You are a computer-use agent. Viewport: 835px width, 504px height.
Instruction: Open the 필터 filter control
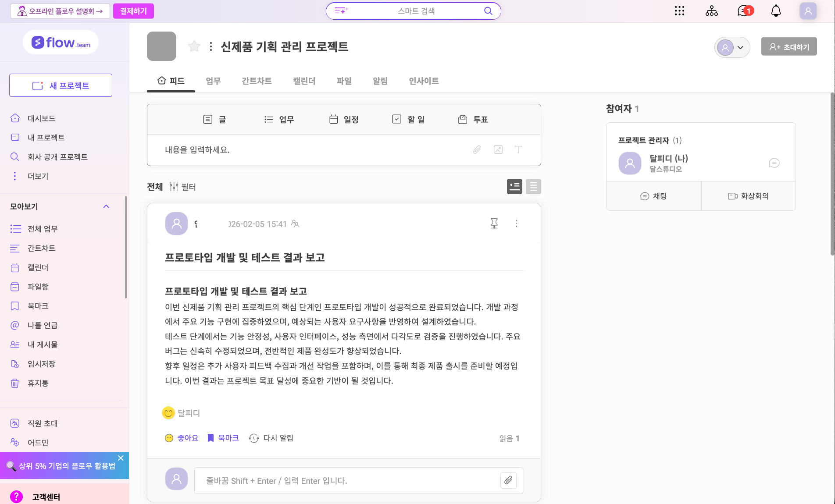pos(182,187)
